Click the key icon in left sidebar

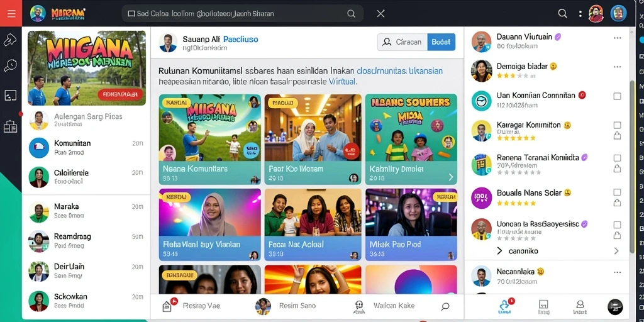[10, 40]
